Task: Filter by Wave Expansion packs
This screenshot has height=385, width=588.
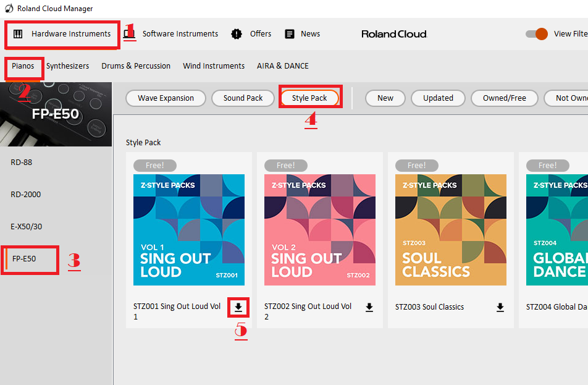Action: (x=166, y=98)
